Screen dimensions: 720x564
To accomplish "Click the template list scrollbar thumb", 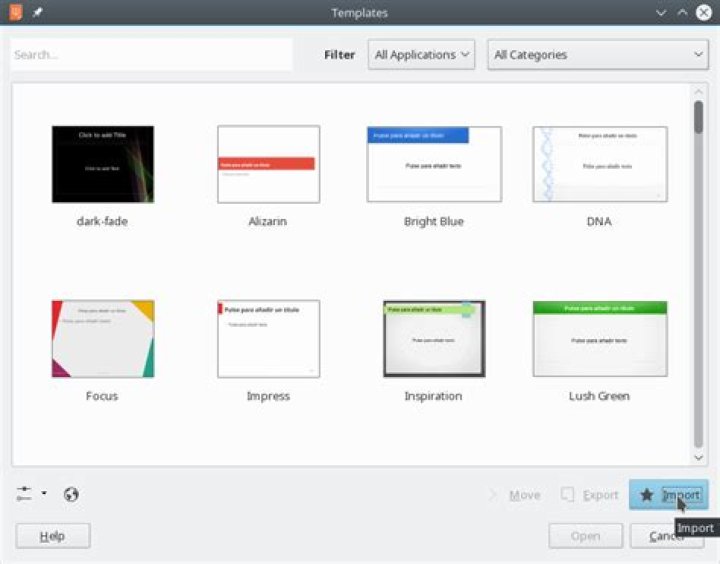I will [x=698, y=118].
